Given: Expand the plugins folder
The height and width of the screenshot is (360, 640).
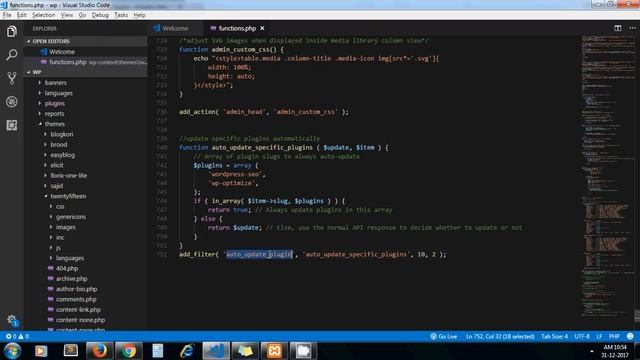Looking at the screenshot, I should pos(55,103).
